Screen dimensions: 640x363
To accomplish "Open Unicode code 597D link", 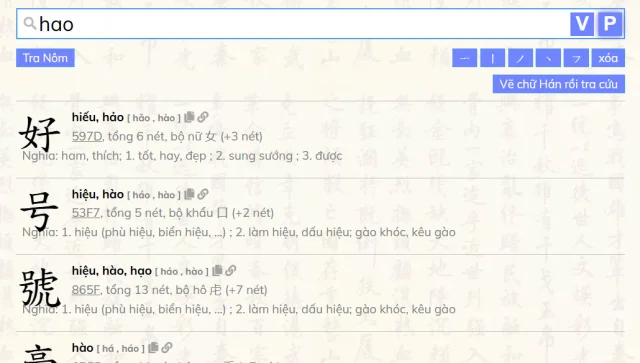I will (87, 136).
